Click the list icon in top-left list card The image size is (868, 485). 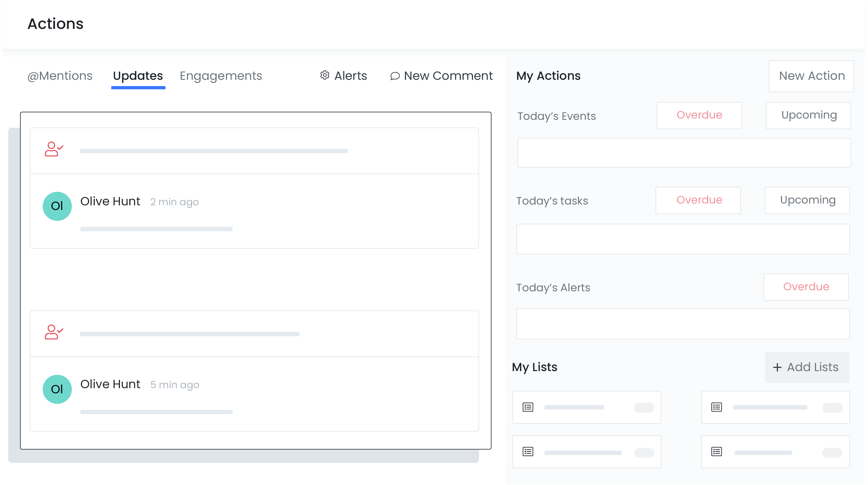[x=528, y=407]
